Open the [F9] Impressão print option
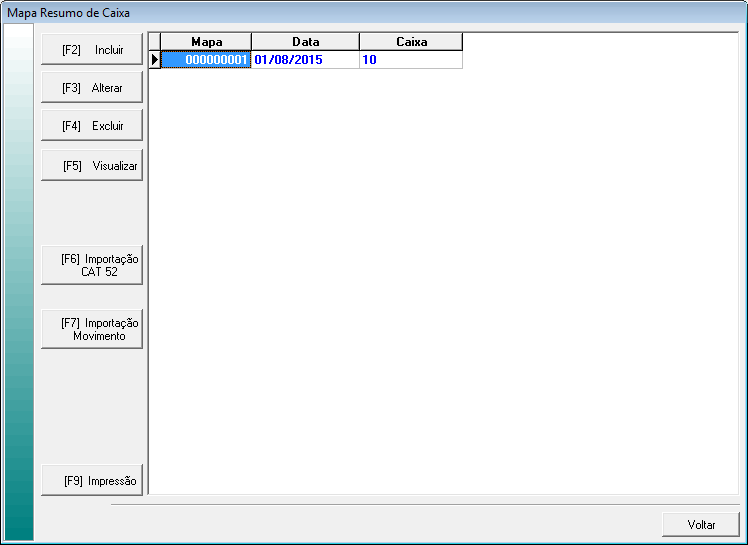The width and height of the screenshot is (748, 545). click(92, 481)
